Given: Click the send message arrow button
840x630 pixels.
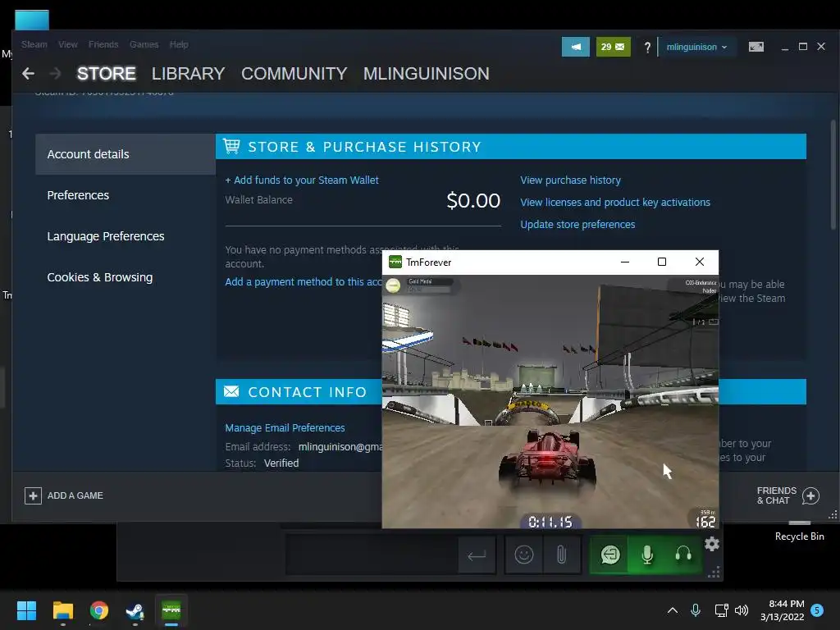Looking at the screenshot, I should (477, 555).
